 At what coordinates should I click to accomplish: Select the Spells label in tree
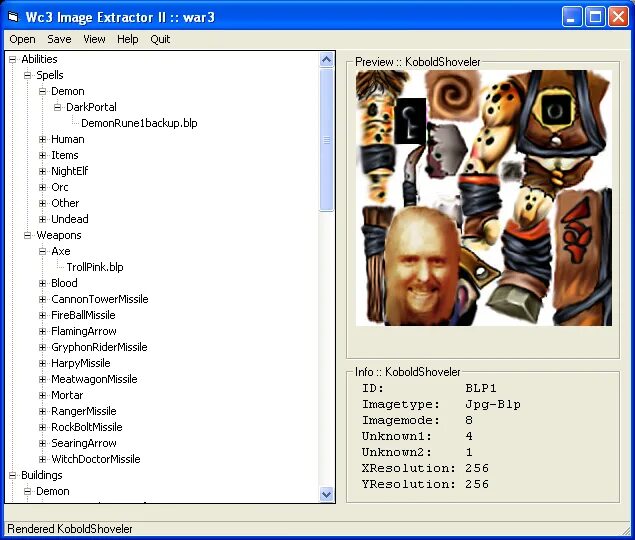coord(50,75)
